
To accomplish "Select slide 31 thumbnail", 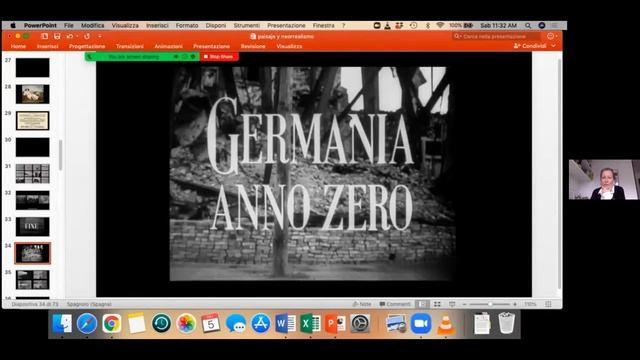I will 33,174.
